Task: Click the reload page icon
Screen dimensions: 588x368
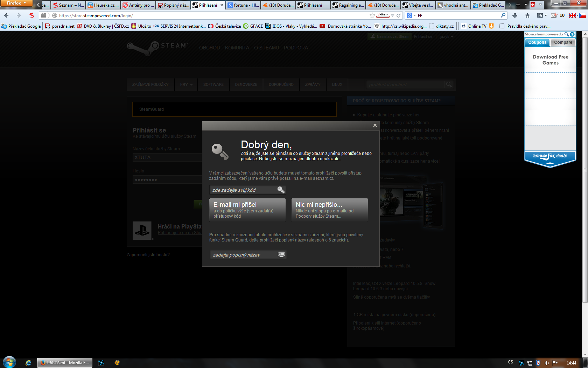Action: tap(398, 15)
